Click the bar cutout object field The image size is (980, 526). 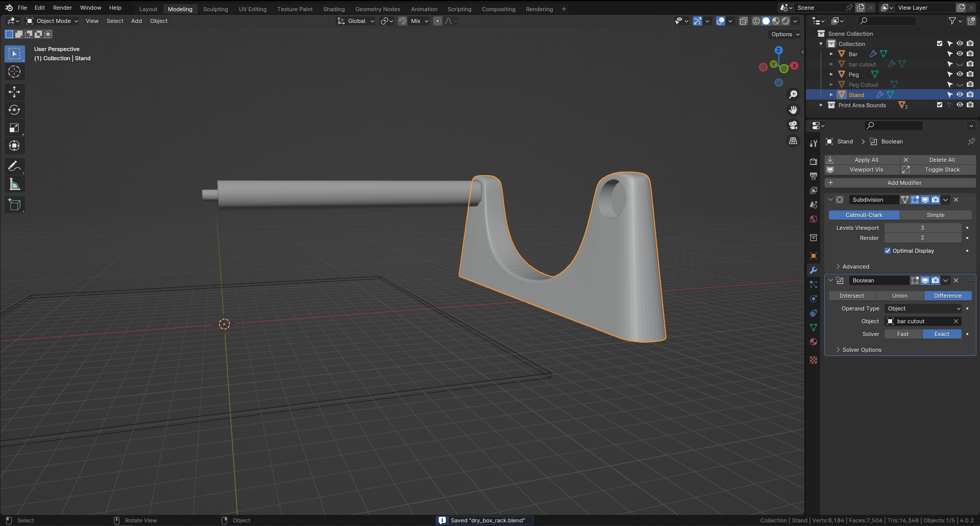pos(923,321)
